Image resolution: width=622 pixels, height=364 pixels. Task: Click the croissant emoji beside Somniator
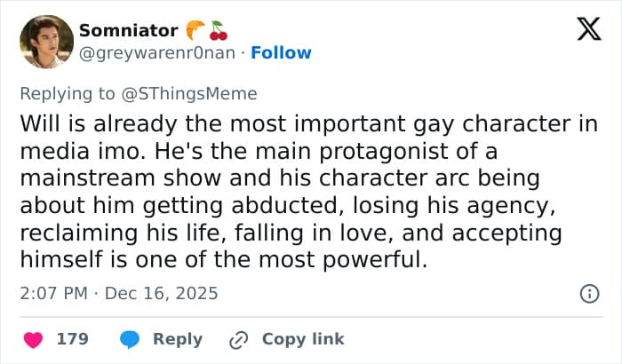click(x=196, y=31)
